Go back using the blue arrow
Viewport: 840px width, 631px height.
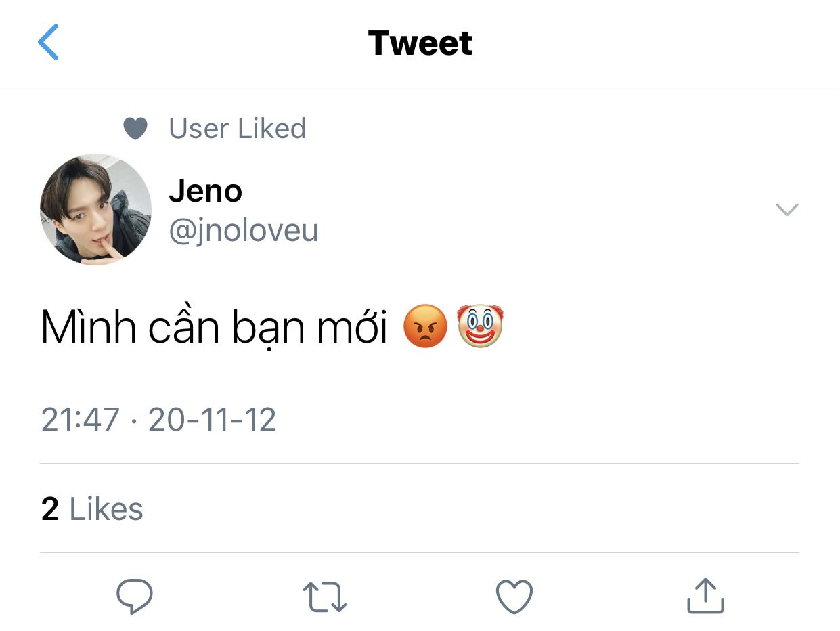coord(48,42)
